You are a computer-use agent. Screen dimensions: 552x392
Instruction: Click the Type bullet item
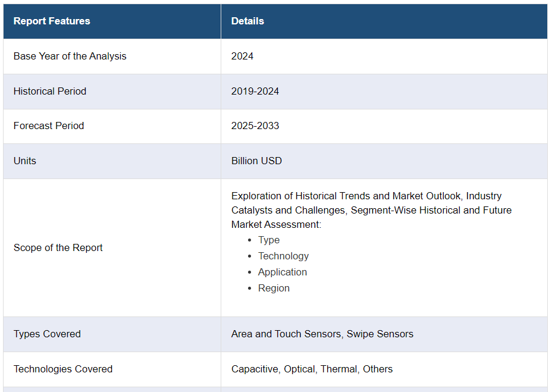pyautogui.click(x=269, y=240)
